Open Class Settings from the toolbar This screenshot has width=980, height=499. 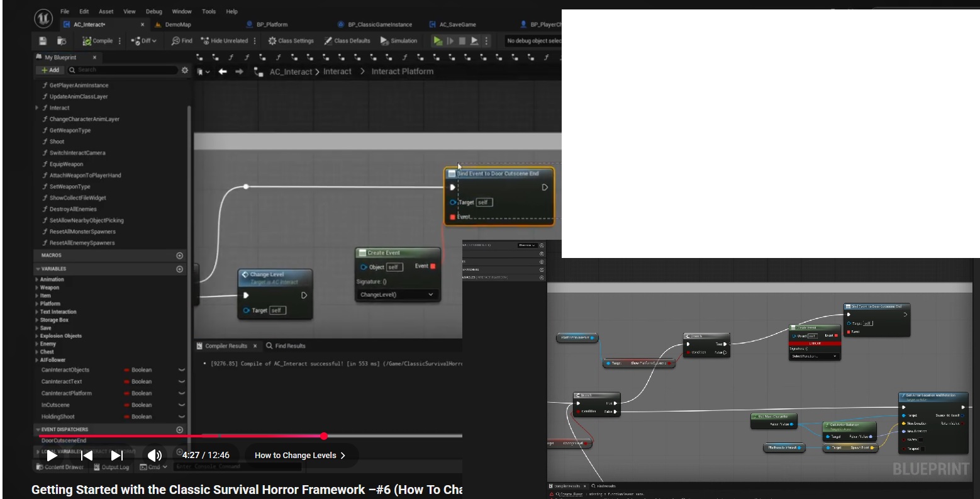point(291,41)
